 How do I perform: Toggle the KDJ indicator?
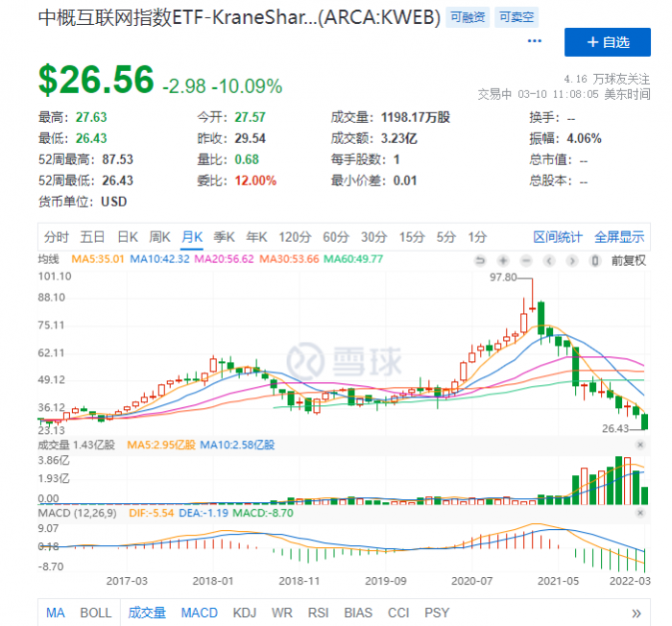tap(244, 613)
